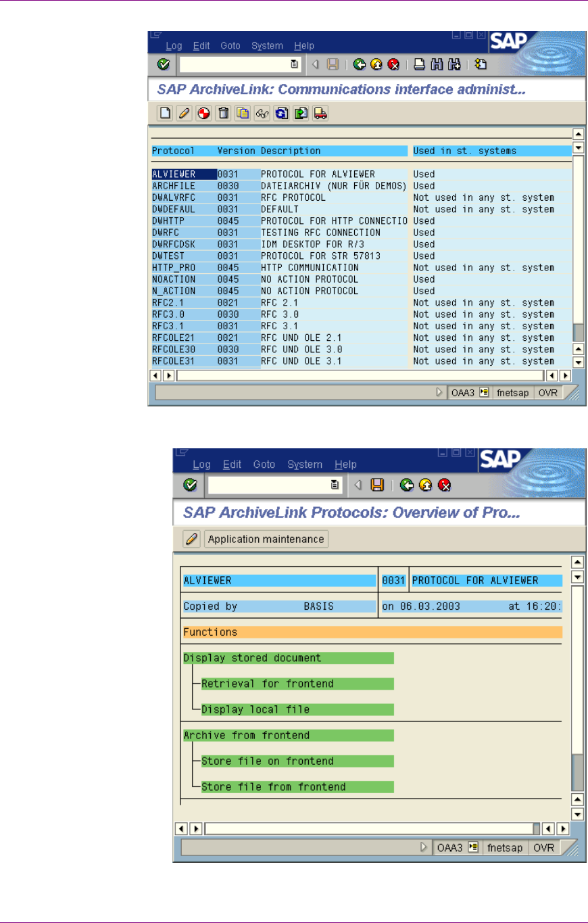Screen dimensions: 588x923
Task: Select 'Store file on frontend' tree node
Action: 297,761
